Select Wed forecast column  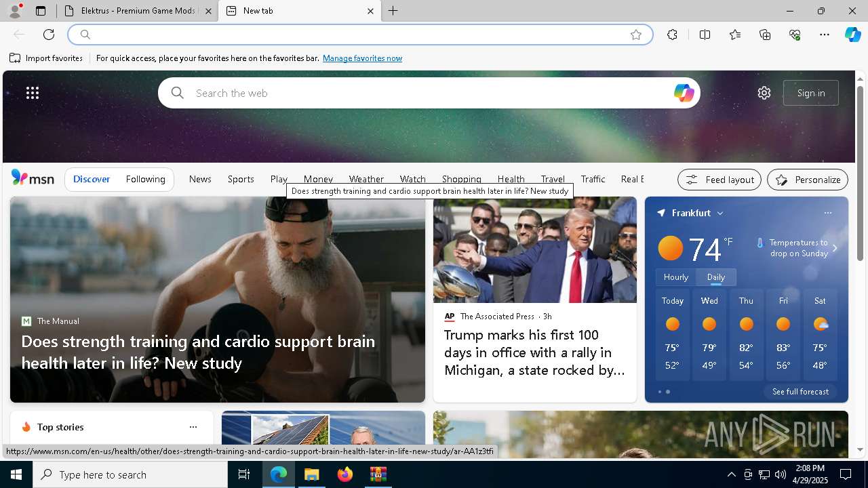click(709, 334)
